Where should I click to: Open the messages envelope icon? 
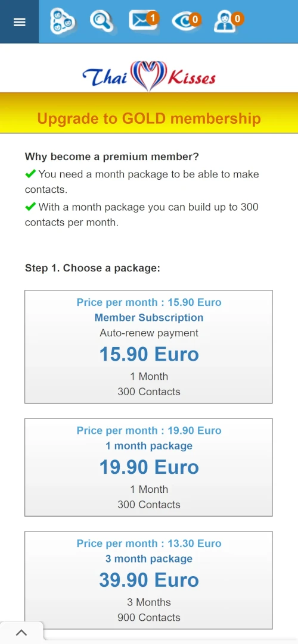pyautogui.click(x=142, y=21)
